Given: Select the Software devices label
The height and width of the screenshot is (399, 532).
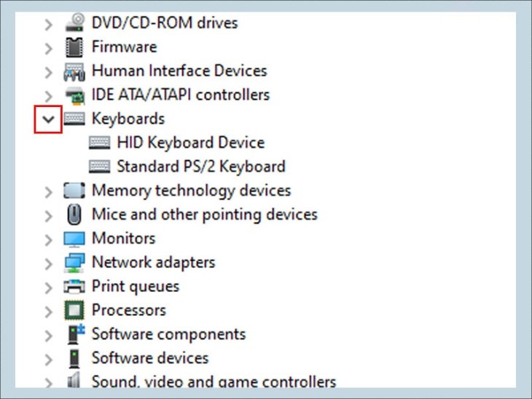Looking at the screenshot, I should tap(150, 358).
